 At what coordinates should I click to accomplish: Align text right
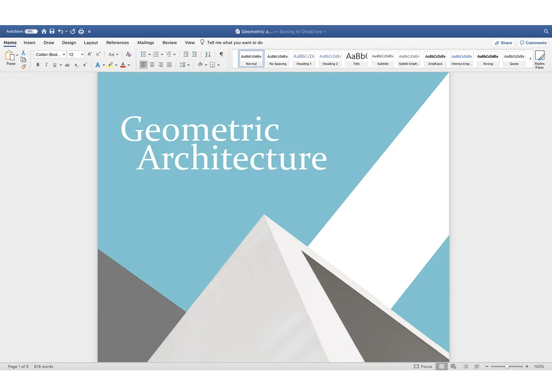pos(161,65)
